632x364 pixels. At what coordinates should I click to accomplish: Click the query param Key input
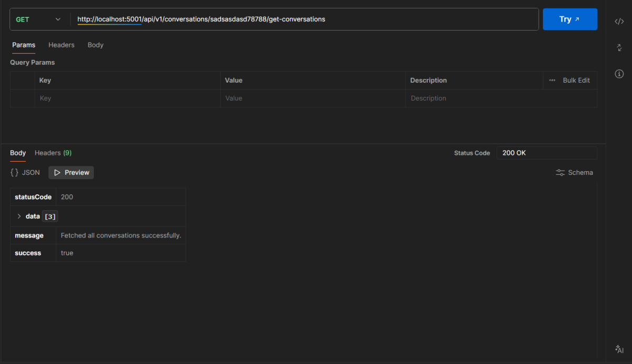click(127, 99)
